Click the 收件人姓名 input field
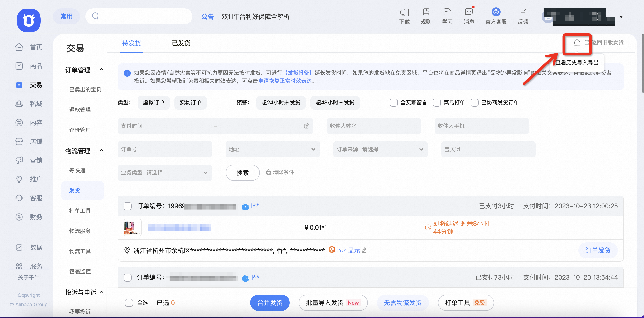This screenshot has height=318, width=644. tap(373, 126)
